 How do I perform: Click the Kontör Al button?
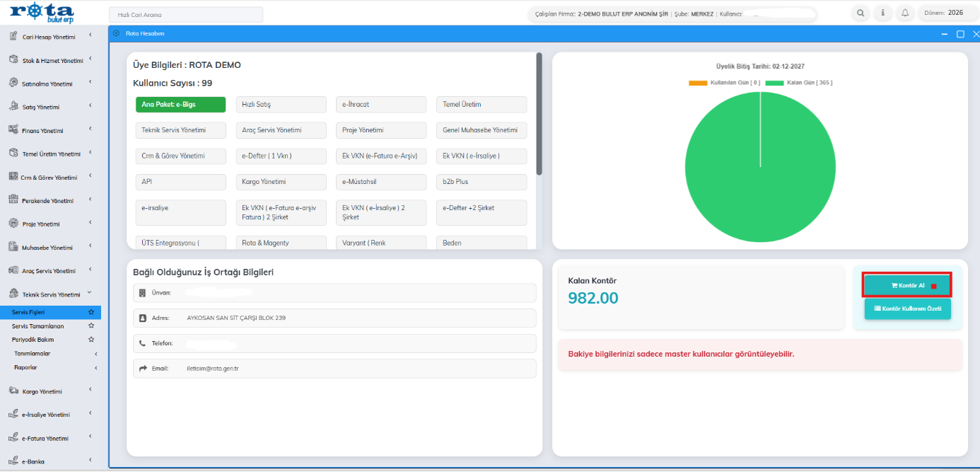[x=907, y=285]
